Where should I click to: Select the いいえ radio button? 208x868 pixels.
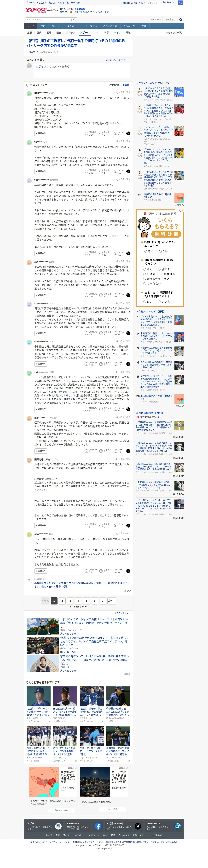[x=159, y=302]
